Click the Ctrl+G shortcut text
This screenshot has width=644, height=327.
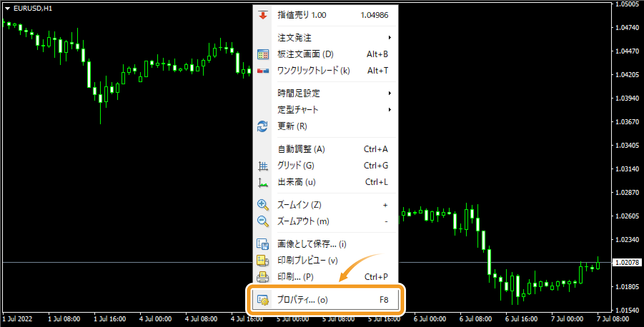376,166
